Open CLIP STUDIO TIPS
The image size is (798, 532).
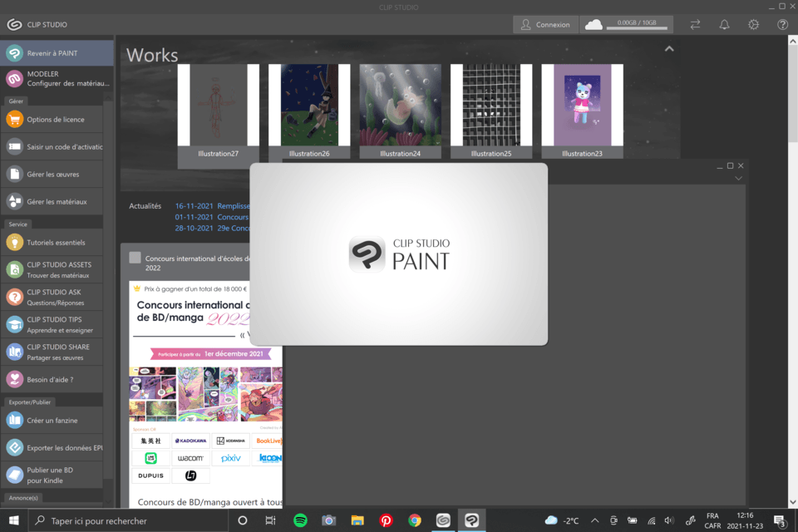point(52,325)
